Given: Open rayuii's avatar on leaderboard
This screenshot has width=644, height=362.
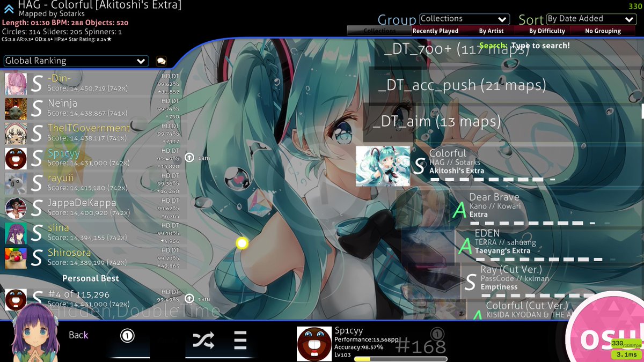Looking at the screenshot, I should (x=16, y=183).
